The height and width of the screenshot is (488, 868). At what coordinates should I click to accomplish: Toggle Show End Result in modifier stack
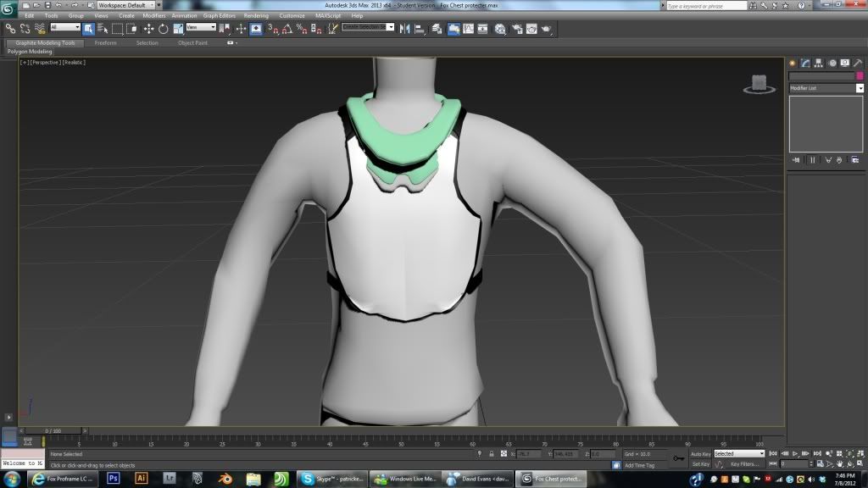[813, 160]
